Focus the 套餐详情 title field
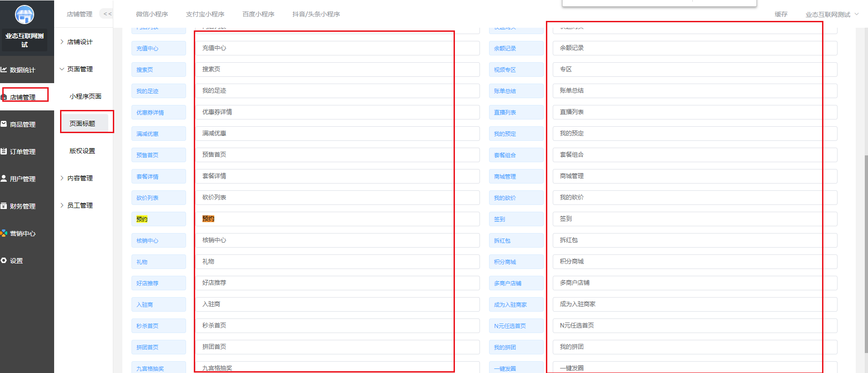This screenshot has width=868, height=373. 338,176
